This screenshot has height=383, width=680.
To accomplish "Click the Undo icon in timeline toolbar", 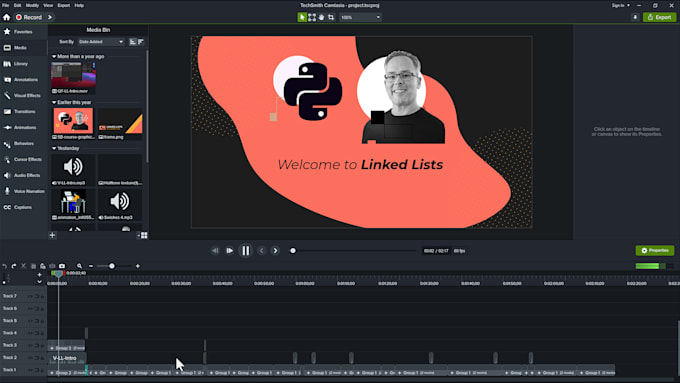I will click(5, 266).
